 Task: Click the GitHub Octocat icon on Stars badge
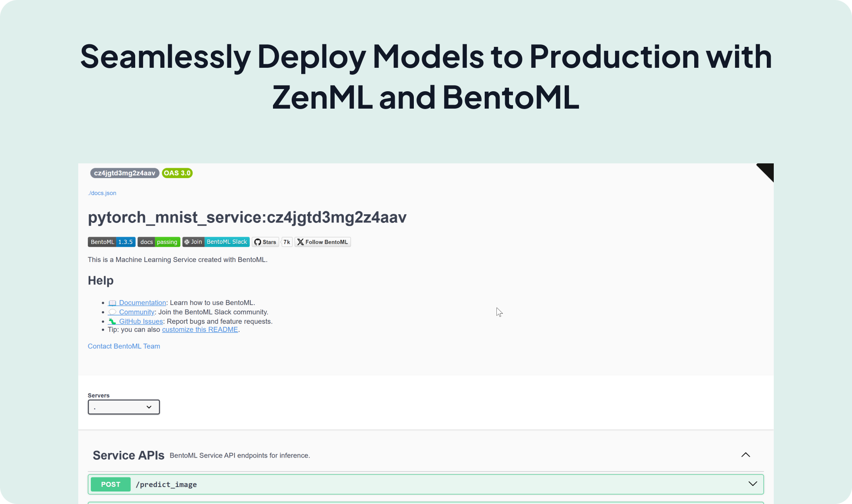(257, 242)
